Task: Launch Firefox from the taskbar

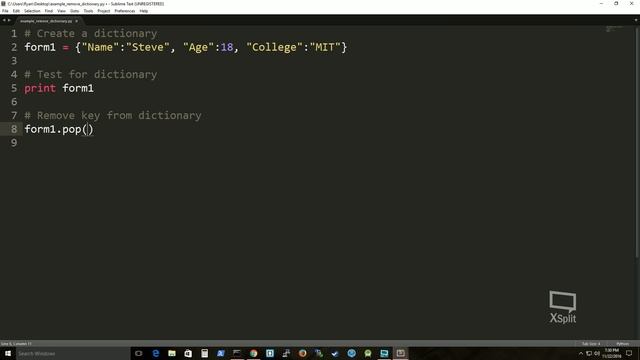Action: (x=302, y=353)
